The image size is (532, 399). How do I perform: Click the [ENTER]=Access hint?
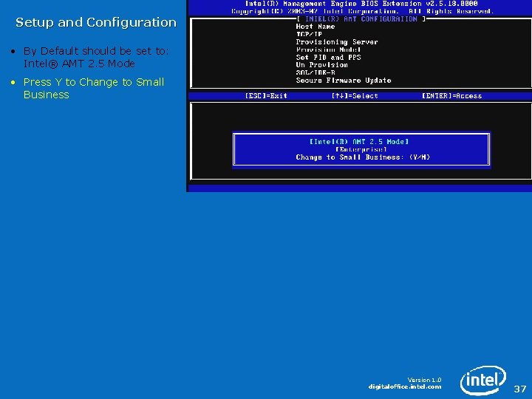pyautogui.click(x=451, y=96)
